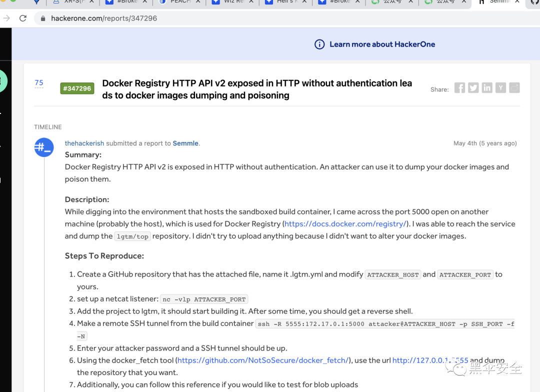Open Learn more about HackerOne link
This screenshot has height=392, width=540.
[382, 44]
